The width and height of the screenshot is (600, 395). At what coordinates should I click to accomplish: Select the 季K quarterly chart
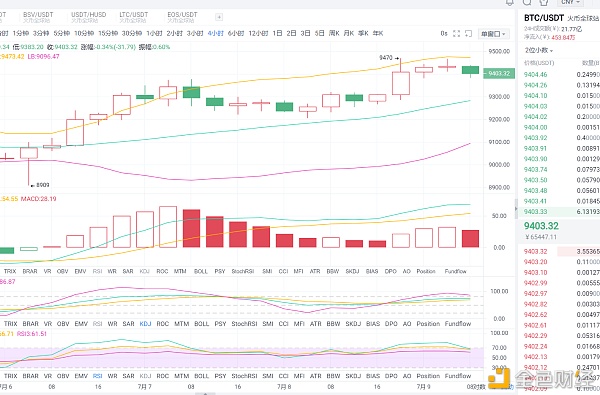tap(363, 33)
